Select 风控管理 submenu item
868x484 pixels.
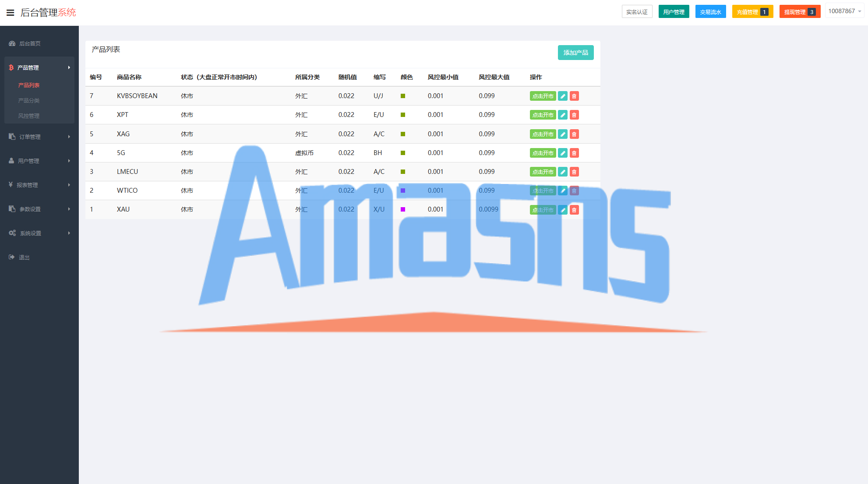point(29,116)
